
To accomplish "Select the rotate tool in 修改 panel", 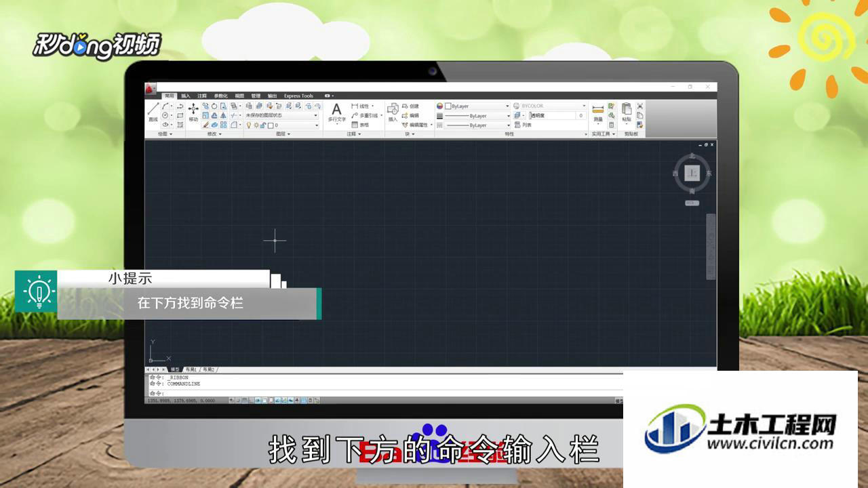I will pos(214,106).
